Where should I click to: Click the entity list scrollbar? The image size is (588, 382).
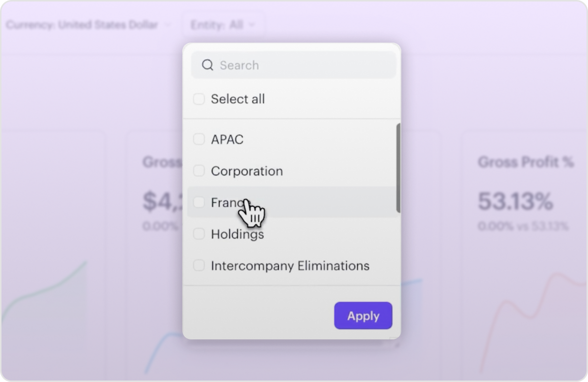point(398,168)
